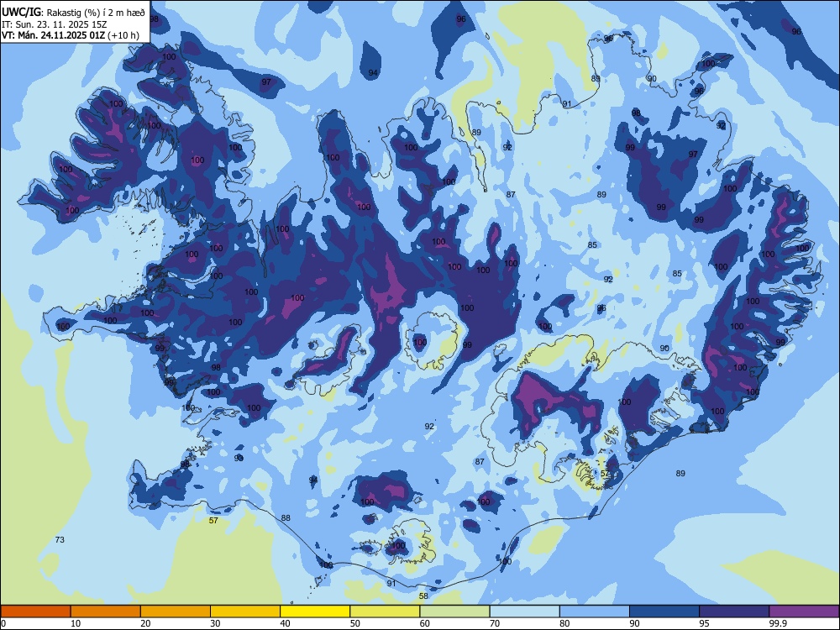Click the '73' humidity value over the ocean
Image resolution: width=840 pixels, height=630 pixels.
click(x=60, y=539)
